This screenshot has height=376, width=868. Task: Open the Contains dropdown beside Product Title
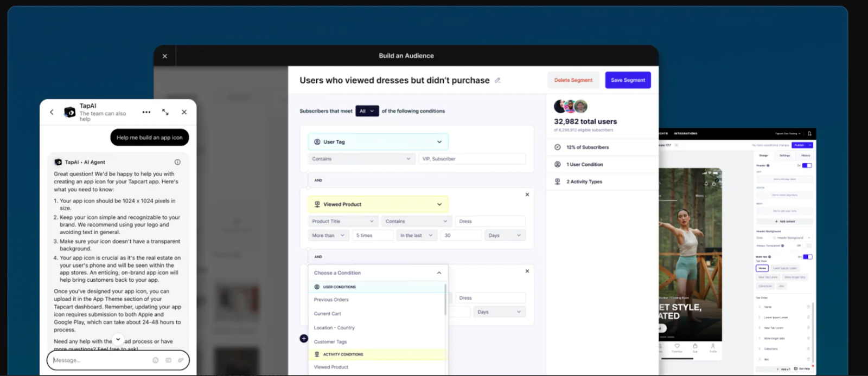pyautogui.click(x=417, y=221)
